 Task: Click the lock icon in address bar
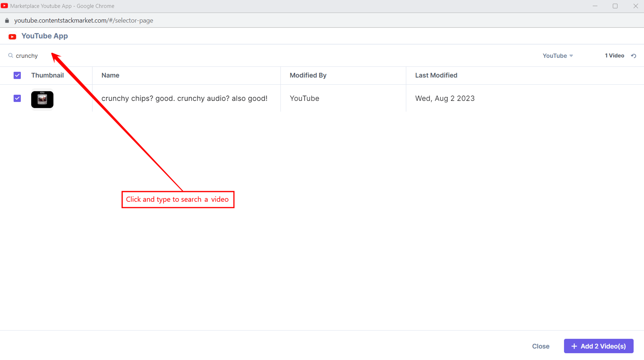coord(7,20)
